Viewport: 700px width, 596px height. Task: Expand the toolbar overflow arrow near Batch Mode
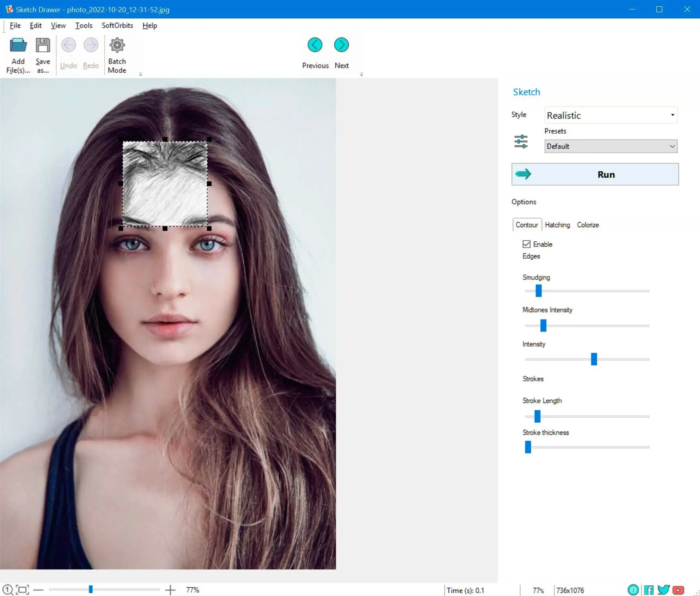(x=140, y=74)
